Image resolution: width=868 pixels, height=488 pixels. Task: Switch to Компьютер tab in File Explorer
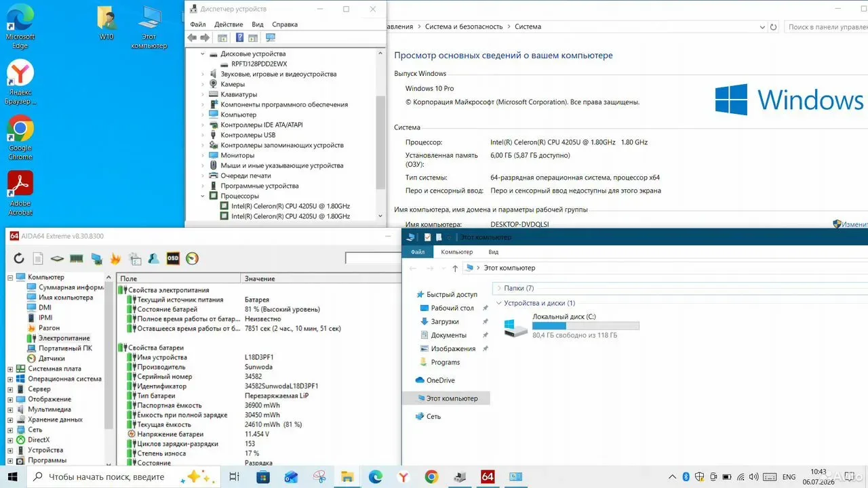(457, 252)
